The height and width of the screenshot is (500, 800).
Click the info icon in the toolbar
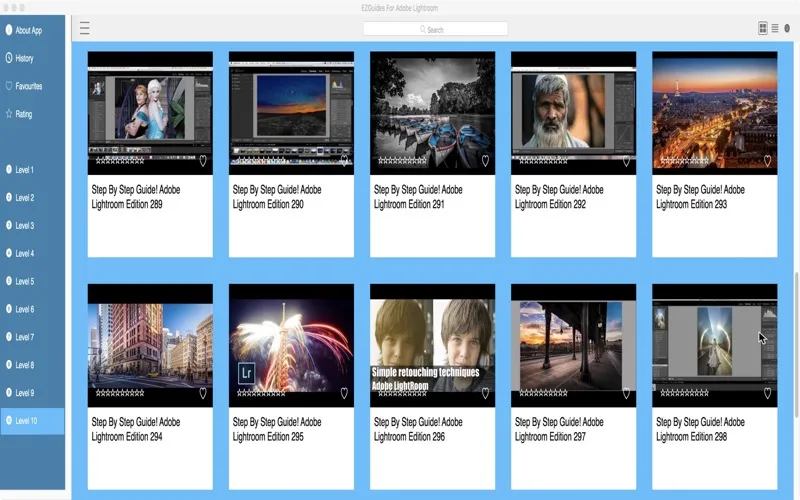[787, 29]
